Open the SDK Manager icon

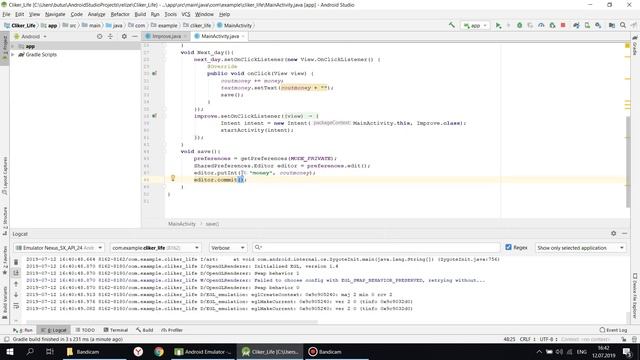[x=598, y=25]
